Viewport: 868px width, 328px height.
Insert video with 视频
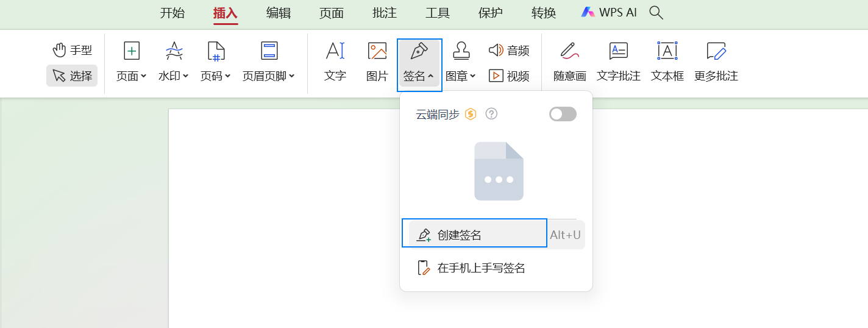(509, 76)
